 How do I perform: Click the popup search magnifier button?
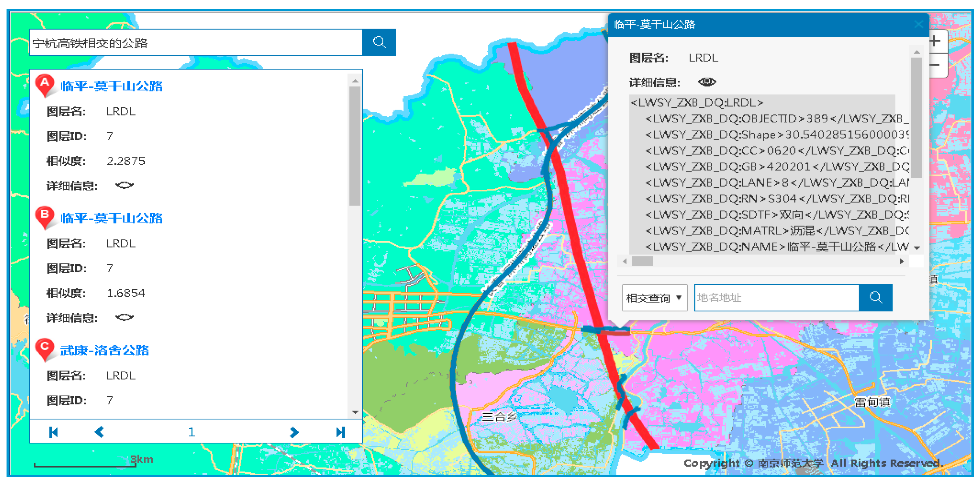tap(876, 297)
